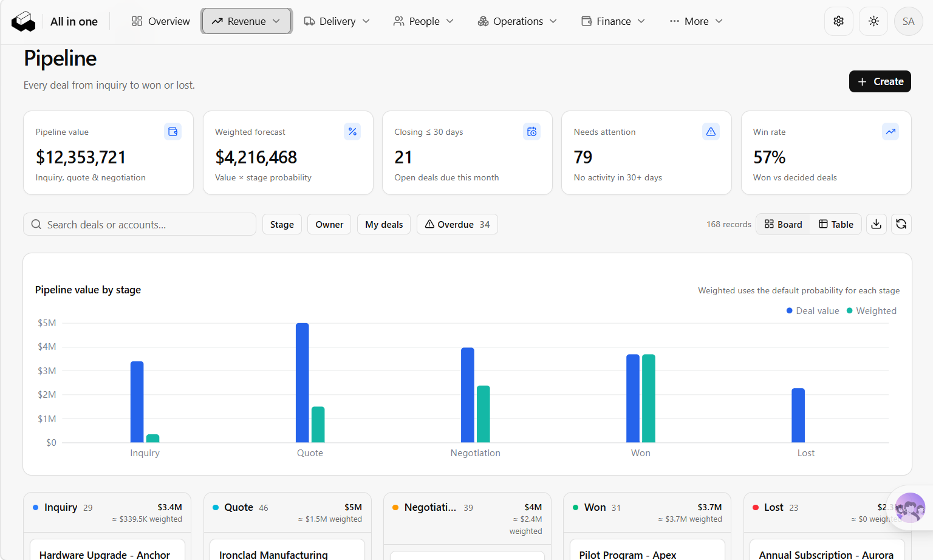Click the Won column header
The image size is (933, 560).
pyautogui.click(x=648, y=513)
